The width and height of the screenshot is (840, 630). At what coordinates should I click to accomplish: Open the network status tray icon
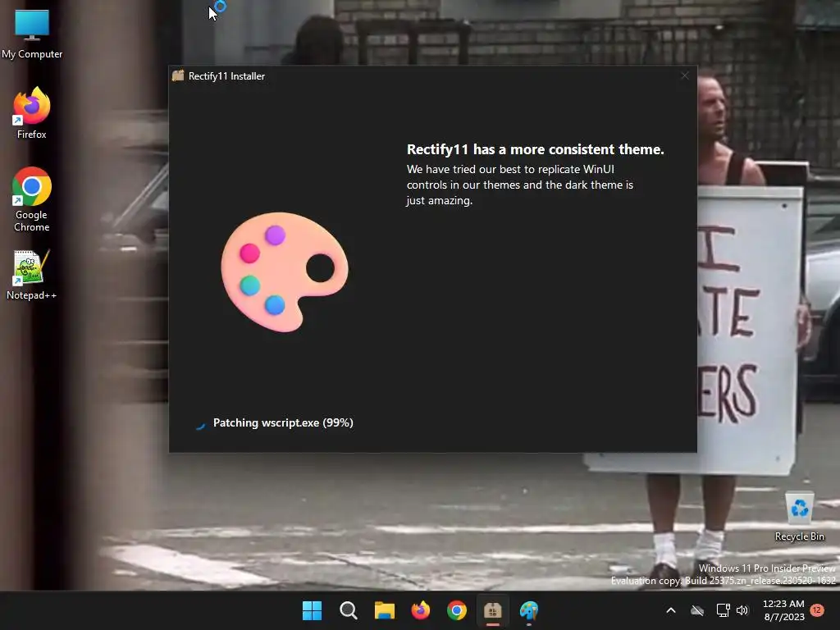pos(723,610)
